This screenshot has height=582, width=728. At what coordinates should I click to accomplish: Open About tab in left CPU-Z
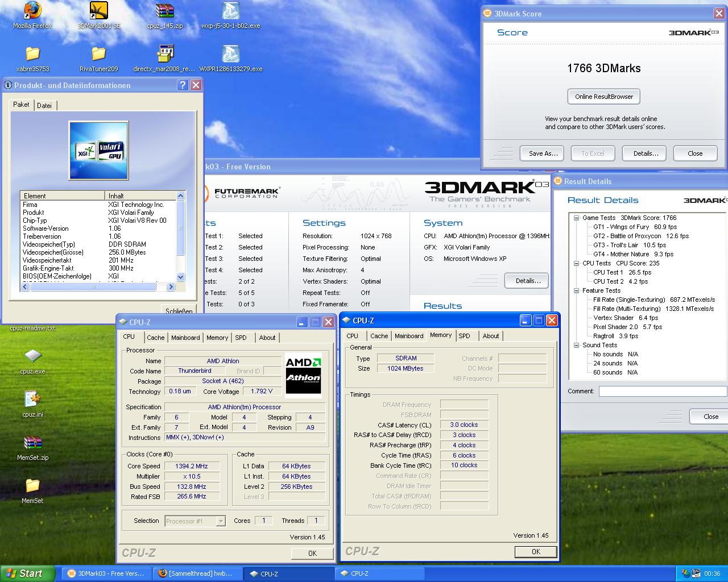point(267,338)
